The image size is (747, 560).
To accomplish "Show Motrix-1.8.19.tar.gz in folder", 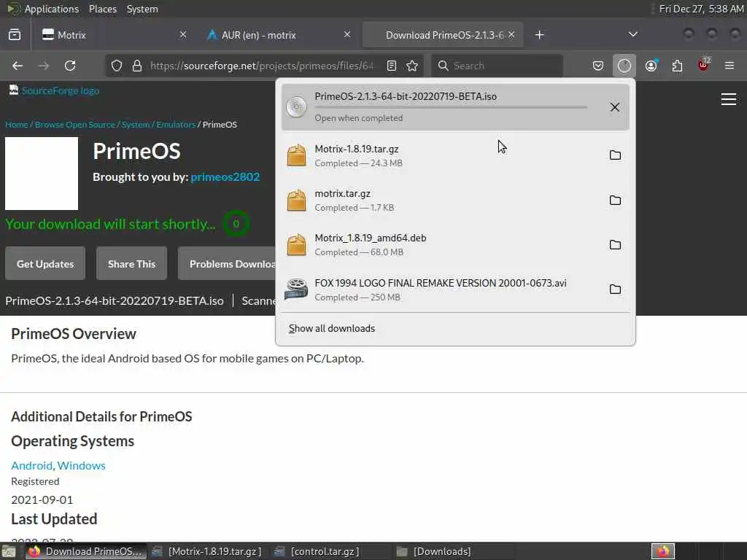I will [615, 155].
